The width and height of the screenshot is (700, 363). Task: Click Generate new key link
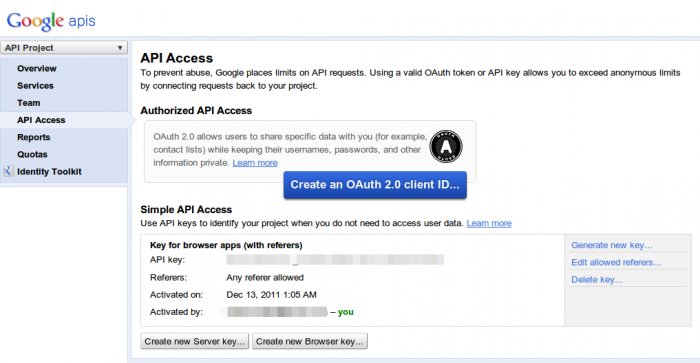[x=612, y=245]
